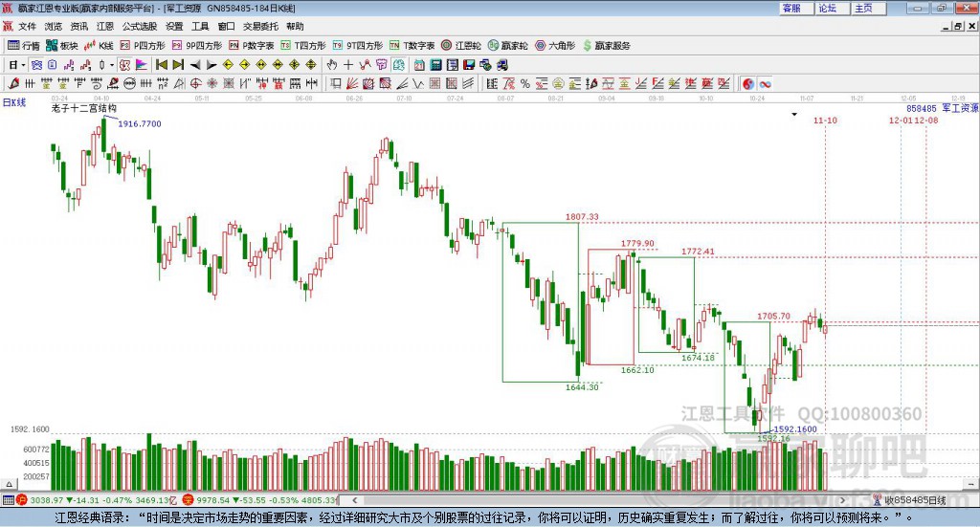Image resolution: width=980 pixels, height=527 pixels.
Task: Click the red pencil drawing tool
Action: (x=13, y=83)
